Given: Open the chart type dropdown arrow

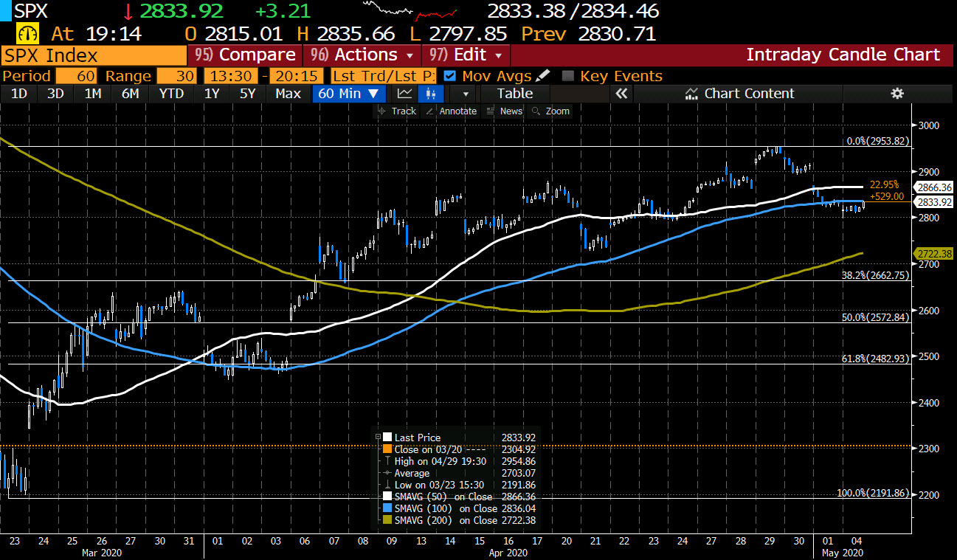Looking at the screenshot, I should (465, 94).
